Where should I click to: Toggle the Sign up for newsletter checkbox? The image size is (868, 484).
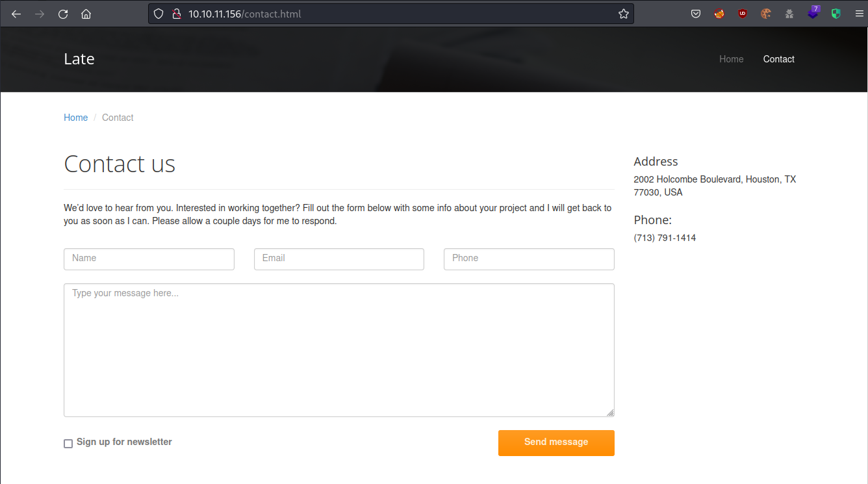pyautogui.click(x=68, y=444)
